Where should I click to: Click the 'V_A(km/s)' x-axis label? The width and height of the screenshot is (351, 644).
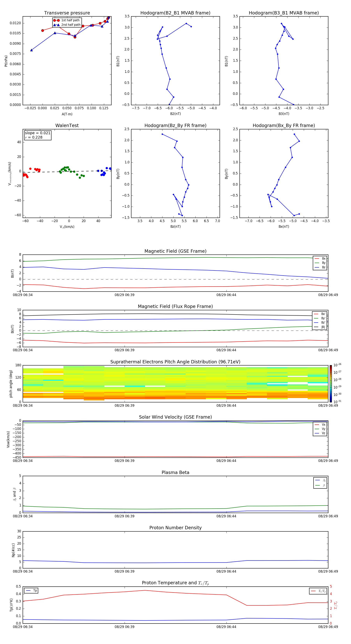(x=67, y=227)
